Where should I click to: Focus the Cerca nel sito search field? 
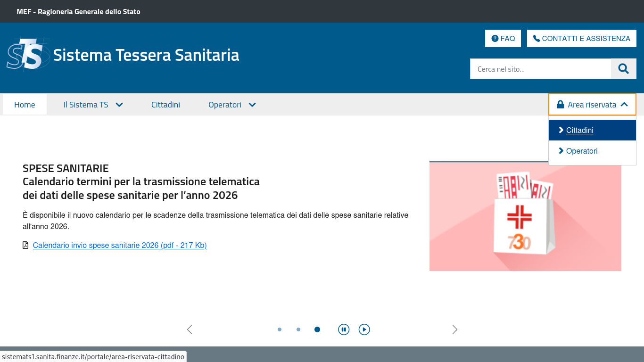click(x=541, y=69)
